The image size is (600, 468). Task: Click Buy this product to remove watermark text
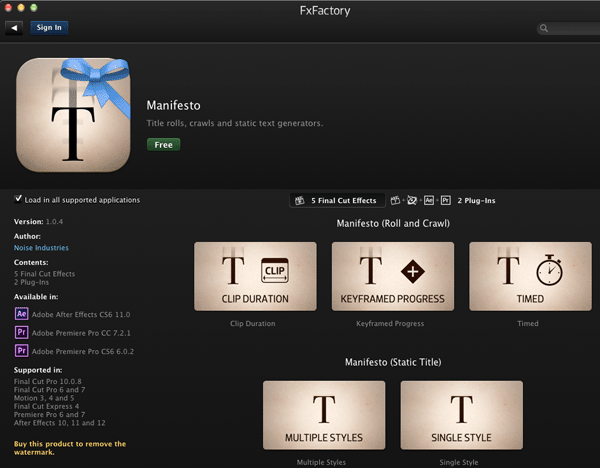70,448
